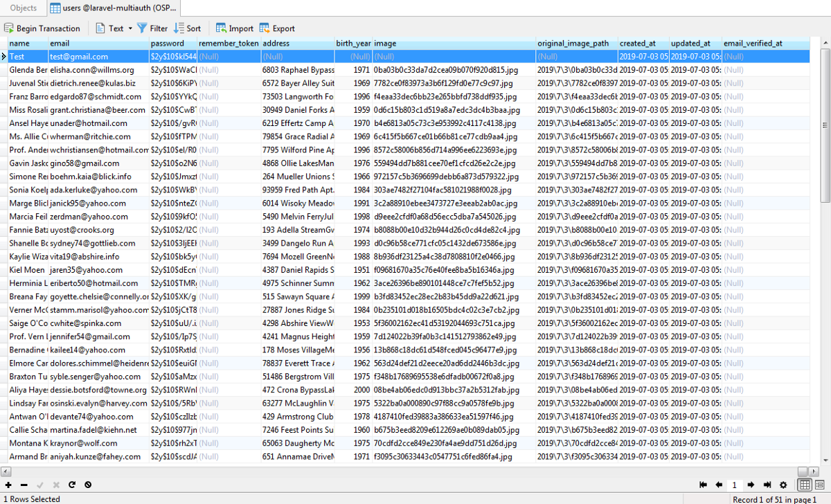831x504 pixels.
Task: Click the stop icon in bottom bar
Action: [x=87, y=485]
